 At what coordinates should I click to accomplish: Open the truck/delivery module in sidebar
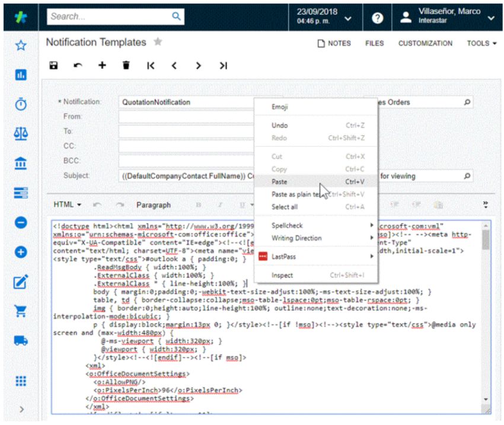tap(21, 341)
